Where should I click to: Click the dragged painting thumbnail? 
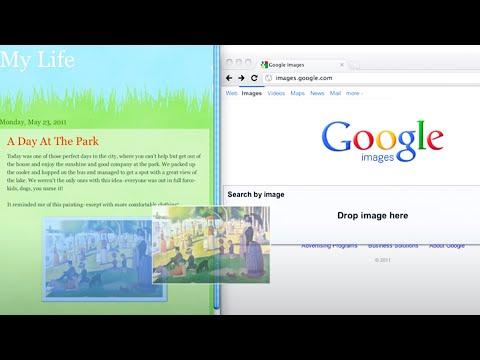211,245
